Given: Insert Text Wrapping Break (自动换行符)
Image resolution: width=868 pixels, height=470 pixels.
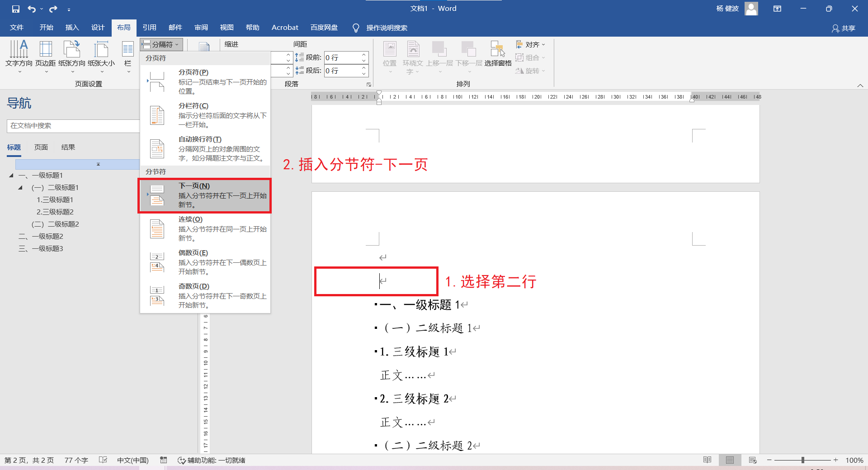Looking at the screenshot, I should pos(205,148).
